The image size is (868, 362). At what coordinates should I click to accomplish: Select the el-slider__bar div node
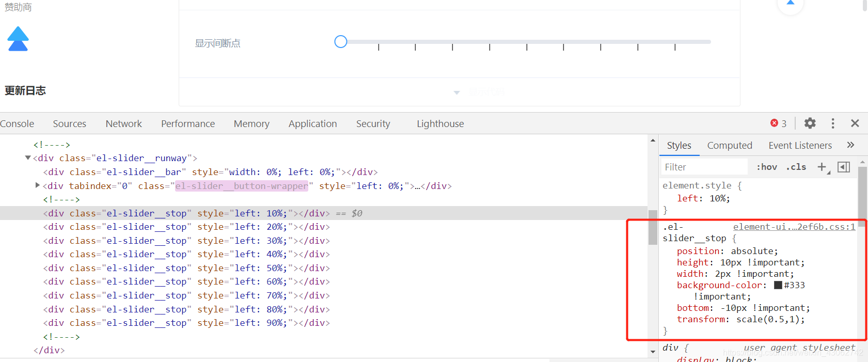(211, 172)
